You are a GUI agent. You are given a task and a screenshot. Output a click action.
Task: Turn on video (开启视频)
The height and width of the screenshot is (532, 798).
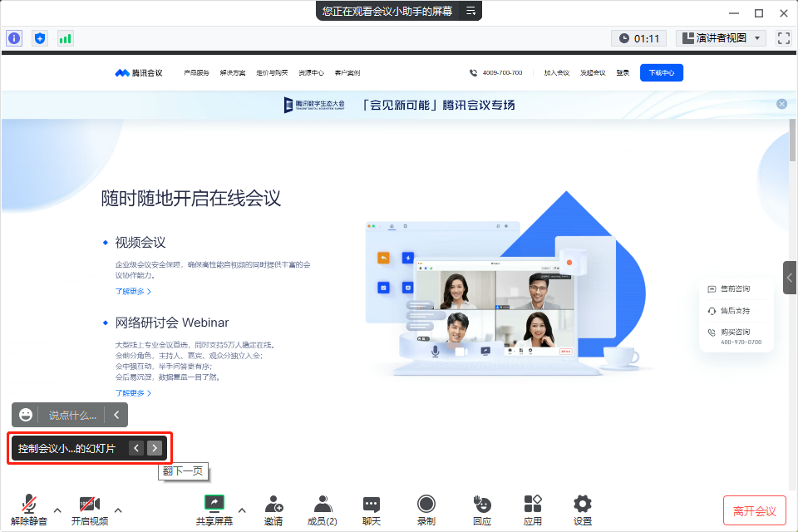coord(89,510)
